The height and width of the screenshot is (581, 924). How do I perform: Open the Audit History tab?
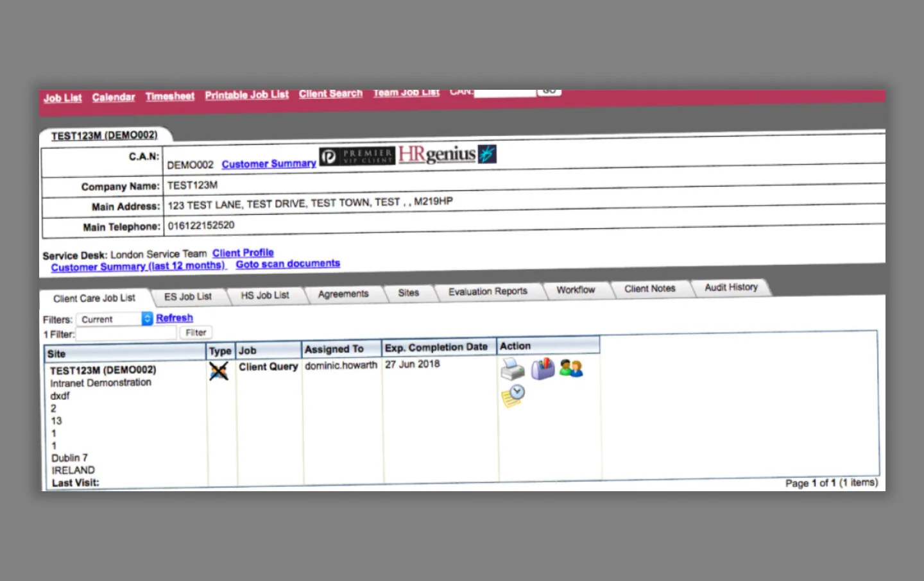point(731,287)
